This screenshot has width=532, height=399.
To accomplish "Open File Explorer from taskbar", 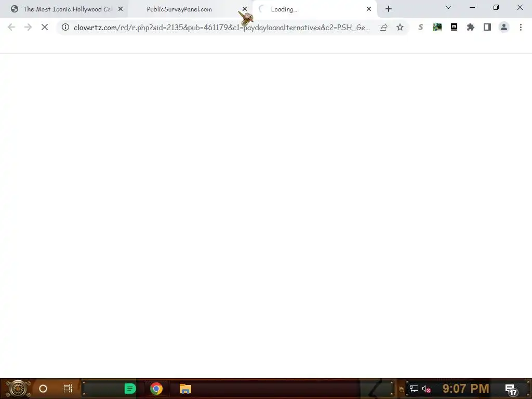I will [185, 389].
